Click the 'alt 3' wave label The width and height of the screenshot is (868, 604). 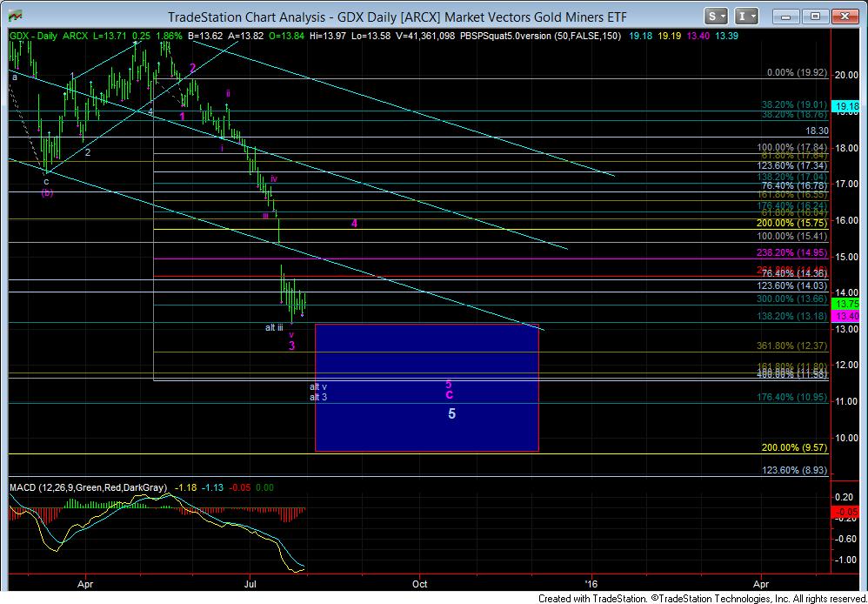pos(318,398)
